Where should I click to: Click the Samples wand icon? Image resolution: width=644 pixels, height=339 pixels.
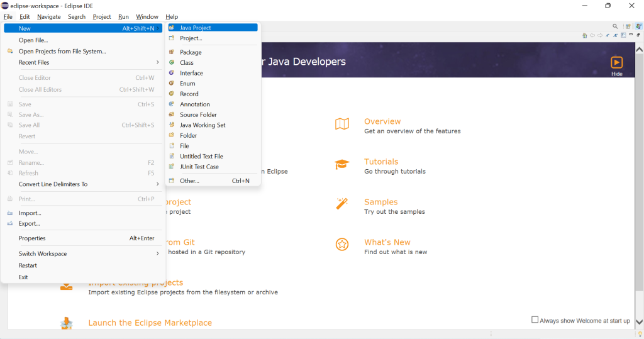[341, 204]
